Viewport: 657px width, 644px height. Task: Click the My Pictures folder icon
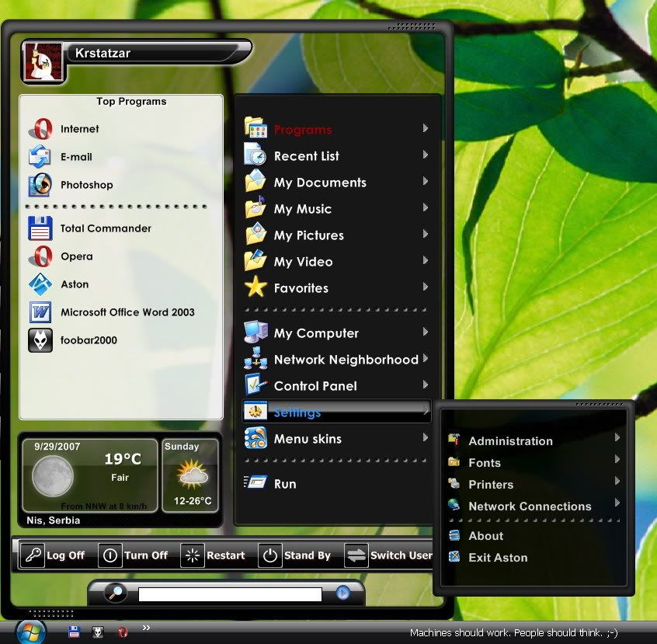point(255,234)
